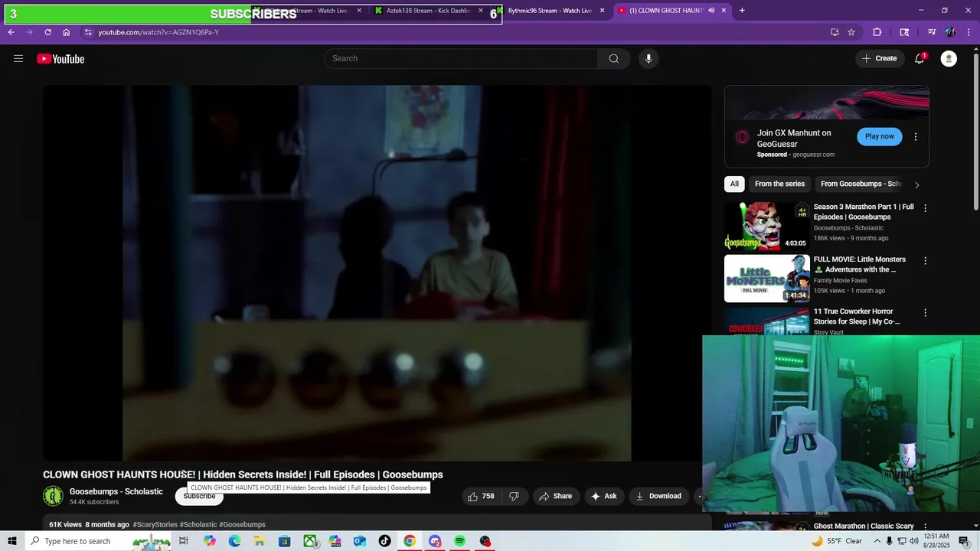Subscribe to Goosebumps - Scholastic
This screenshot has width=980, height=551.
coord(199,496)
